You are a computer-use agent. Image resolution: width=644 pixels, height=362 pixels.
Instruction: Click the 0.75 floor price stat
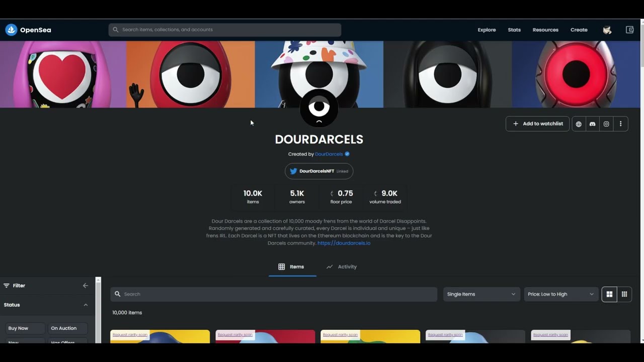pyautogui.click(x=341, y=197)
